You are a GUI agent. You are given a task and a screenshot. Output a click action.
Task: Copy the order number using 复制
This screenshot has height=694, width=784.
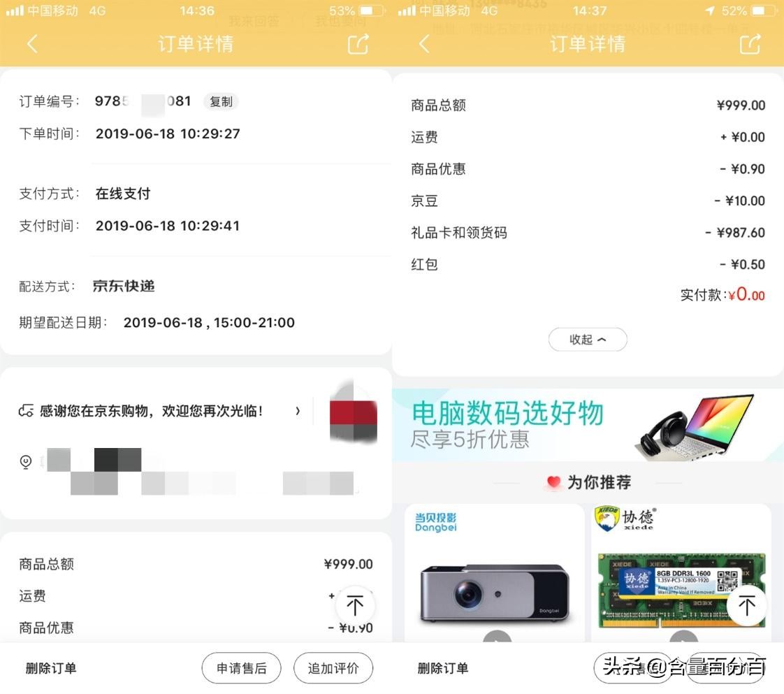point(221,101)
